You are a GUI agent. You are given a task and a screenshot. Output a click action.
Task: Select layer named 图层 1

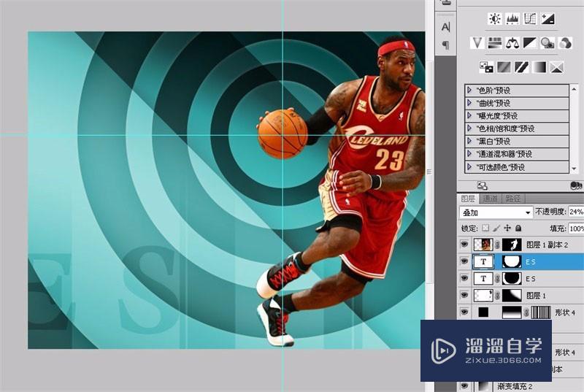(536, 296)
